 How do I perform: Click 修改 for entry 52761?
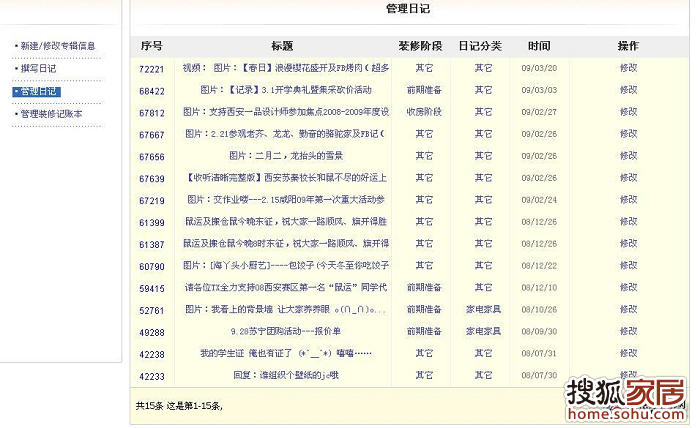tap(628, 310)
